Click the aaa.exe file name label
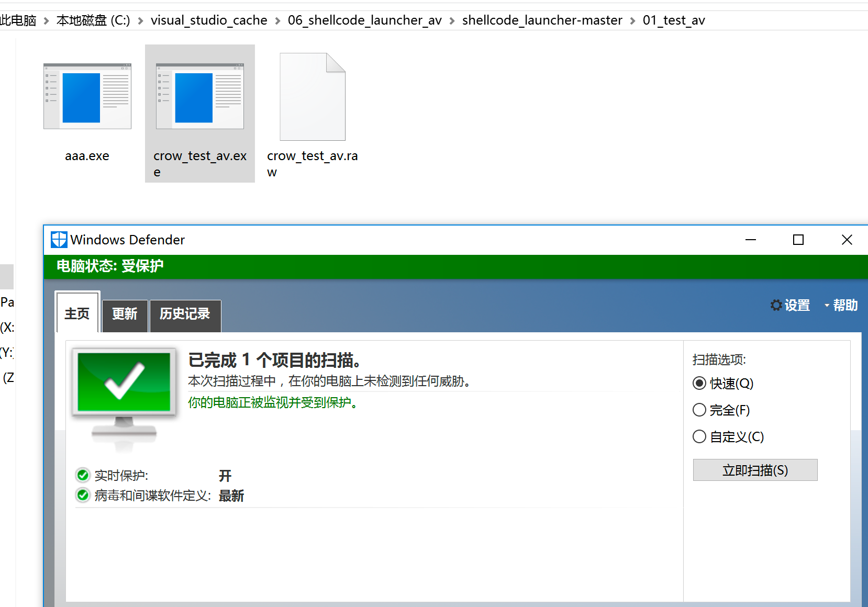This screenshot has width=868, height=607. pyautogui.click(x=87, y=156)
